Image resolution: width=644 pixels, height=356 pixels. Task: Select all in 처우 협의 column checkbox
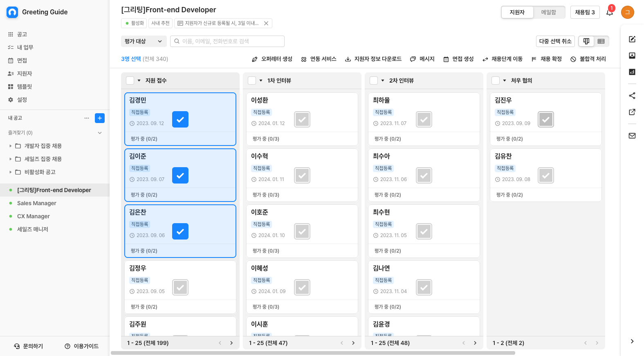(x=496, y=81)
